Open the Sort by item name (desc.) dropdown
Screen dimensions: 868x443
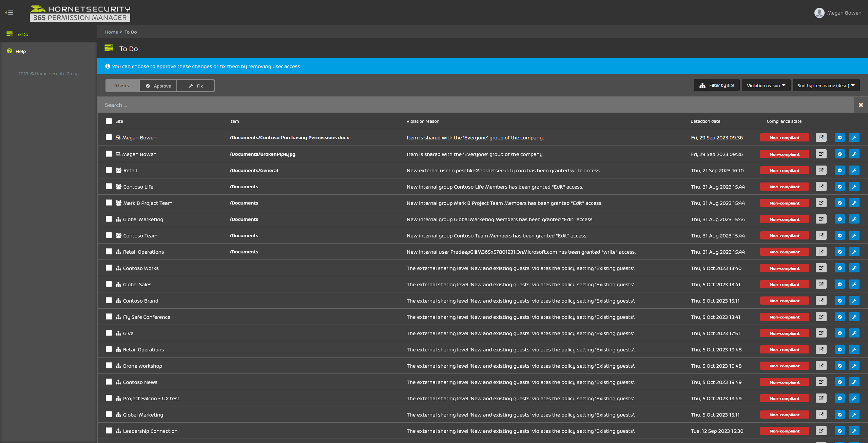point(826,85)
